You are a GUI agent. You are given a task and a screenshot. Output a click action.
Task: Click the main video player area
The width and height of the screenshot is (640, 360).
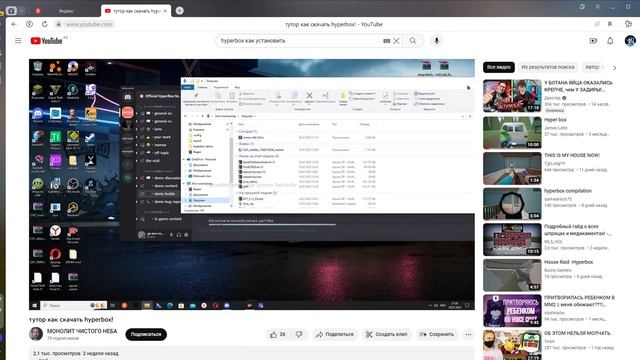click(x=251, y=184)
